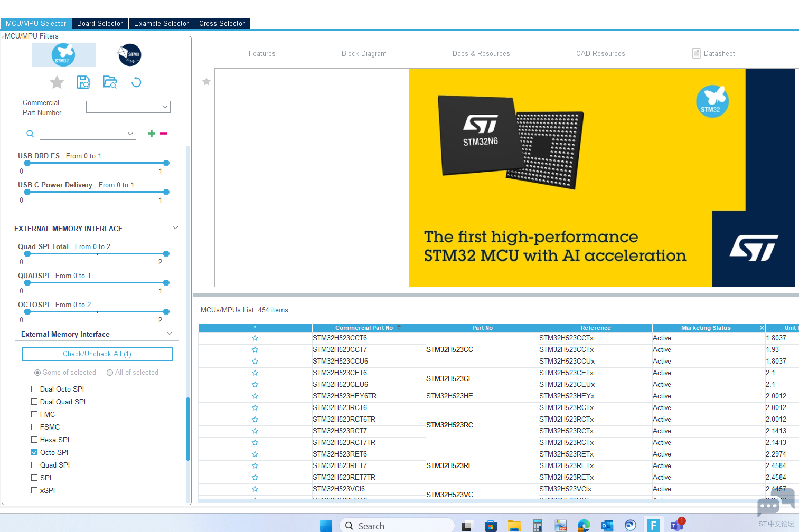Switch to the Cross Selector tab
The height and width of the screenshot is (532, 799).
pos(222,24)
